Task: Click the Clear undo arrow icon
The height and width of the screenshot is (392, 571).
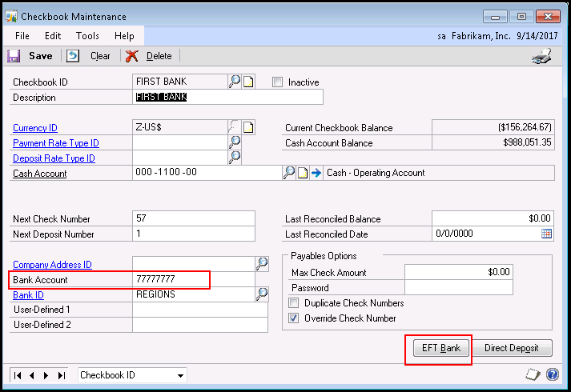Action: coord(73,56)
